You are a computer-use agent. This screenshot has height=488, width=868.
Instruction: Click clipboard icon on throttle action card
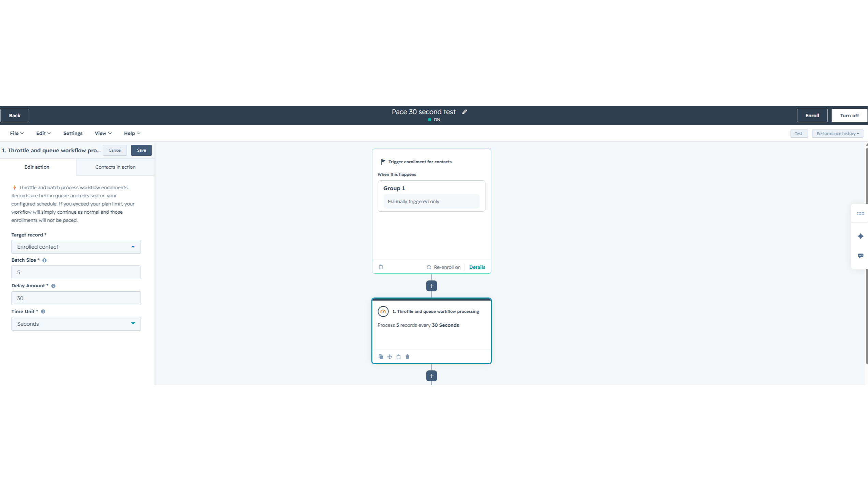coord(398,357)
